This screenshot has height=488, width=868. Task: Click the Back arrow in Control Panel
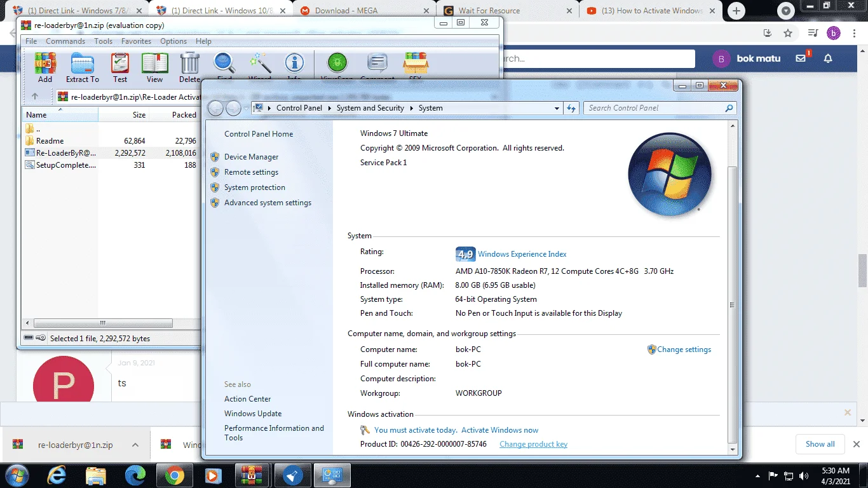(x=216, y=109)
